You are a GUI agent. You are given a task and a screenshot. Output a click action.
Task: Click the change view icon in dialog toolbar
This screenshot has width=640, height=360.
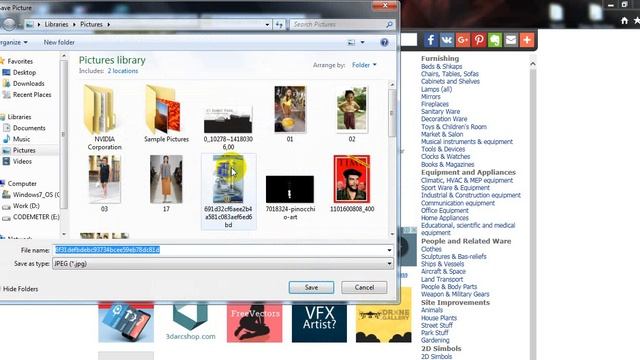tap(351, 42)
